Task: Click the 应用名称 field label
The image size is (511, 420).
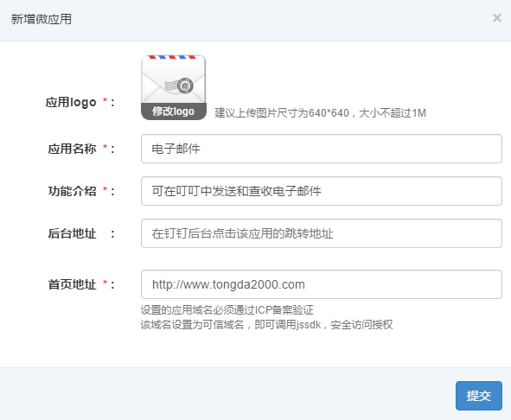Action: coord(72,149)
